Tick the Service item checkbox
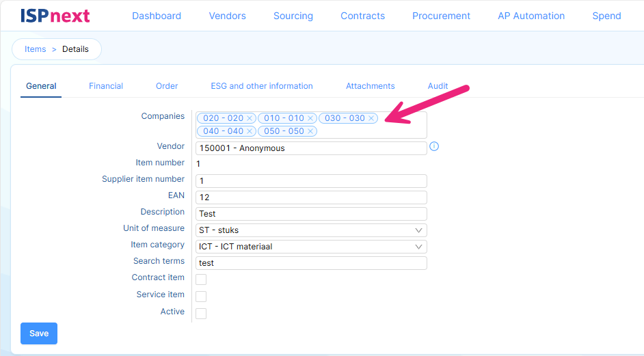This screenshot has height=356, width=644. tap(201, 297)
